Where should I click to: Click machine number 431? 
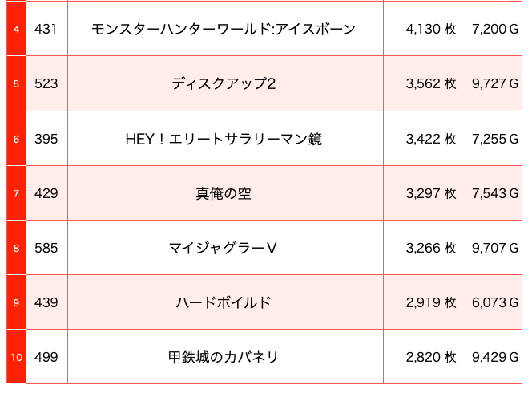coord(46,29)
